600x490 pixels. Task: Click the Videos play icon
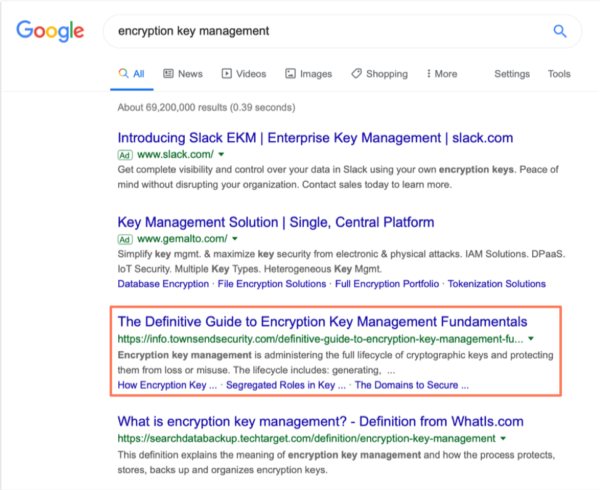(227, 73)
